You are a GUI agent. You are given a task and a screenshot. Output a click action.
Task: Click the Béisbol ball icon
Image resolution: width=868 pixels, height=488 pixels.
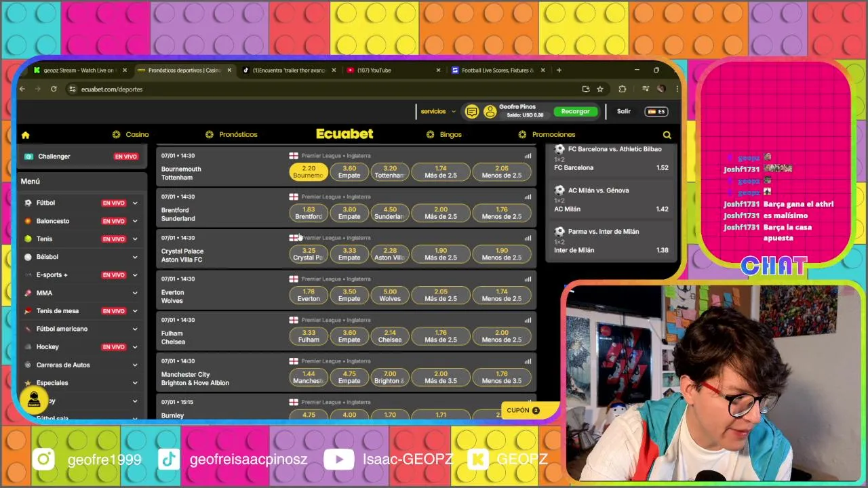coord(28,257)
